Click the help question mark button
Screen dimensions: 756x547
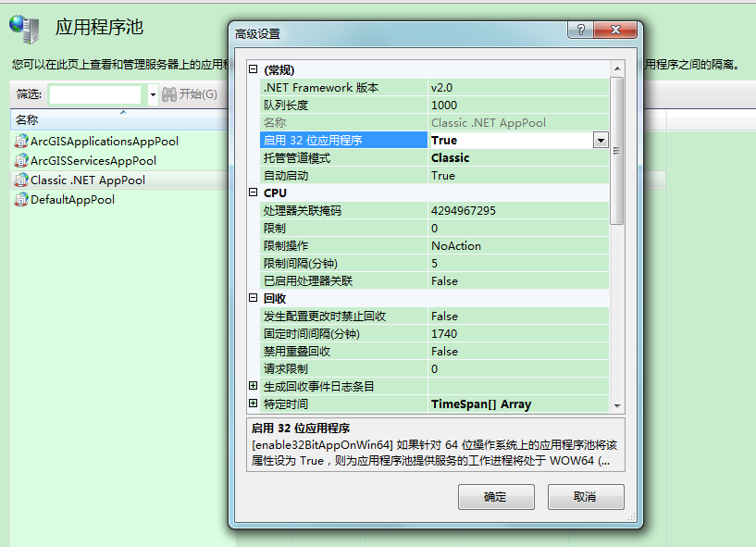click(580, 31)
